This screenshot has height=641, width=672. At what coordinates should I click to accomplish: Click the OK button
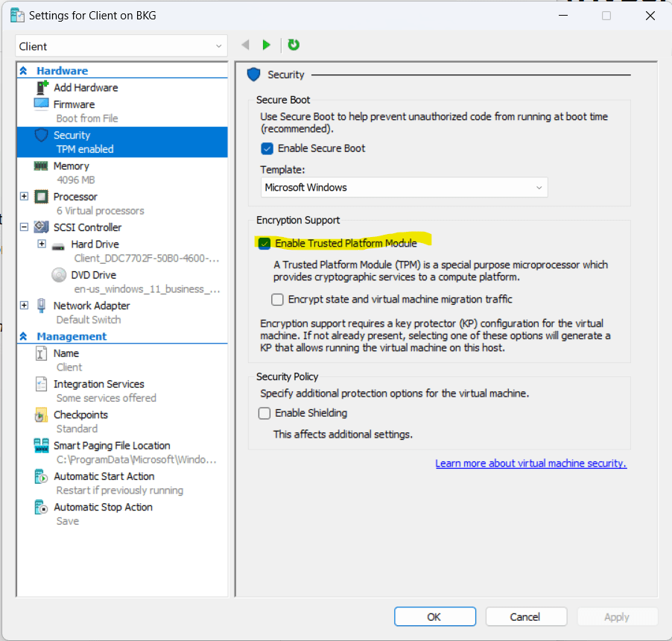tap(434, 616)
